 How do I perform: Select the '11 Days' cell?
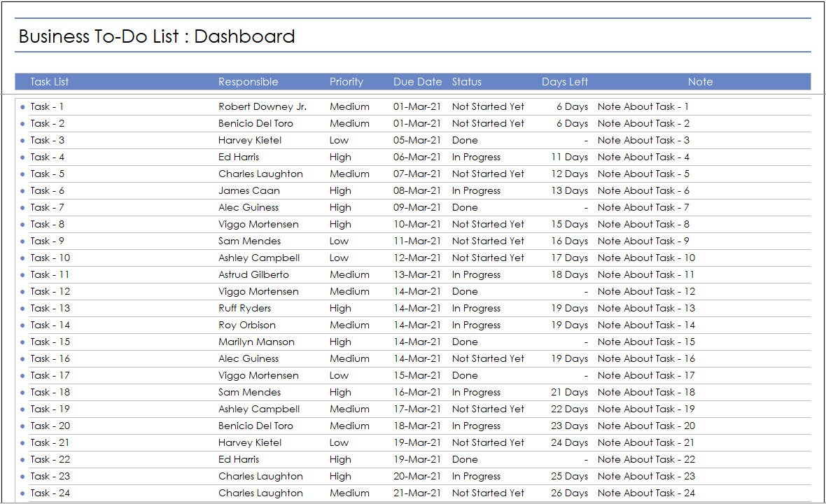pos(570,157)
